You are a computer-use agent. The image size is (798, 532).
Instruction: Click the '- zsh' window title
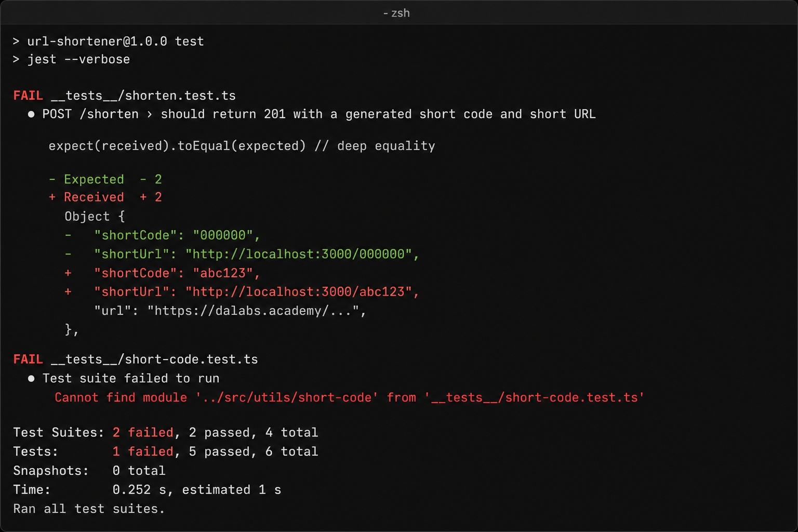[396, 13]
